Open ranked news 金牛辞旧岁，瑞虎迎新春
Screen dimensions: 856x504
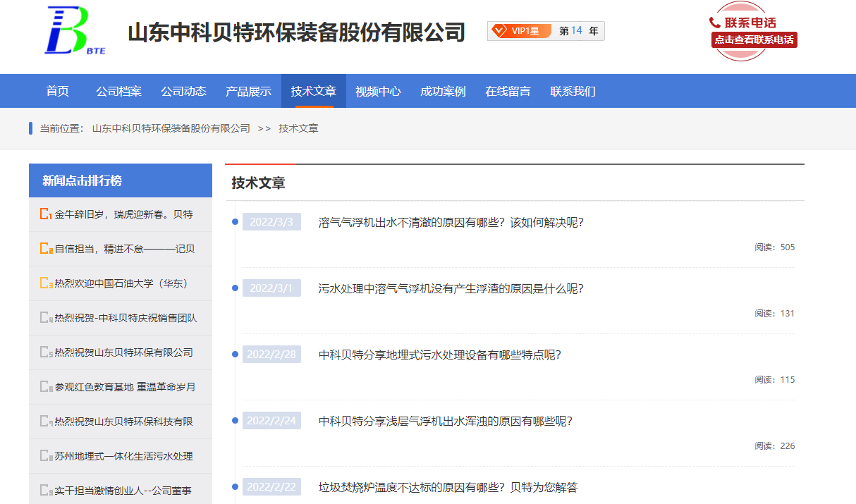point(124,214)
